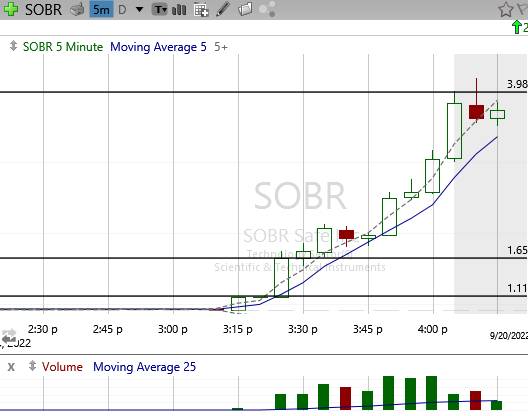Open the Moving Average 5 indicator label
The width and height of the screenshot is (528, 416).
158,47
